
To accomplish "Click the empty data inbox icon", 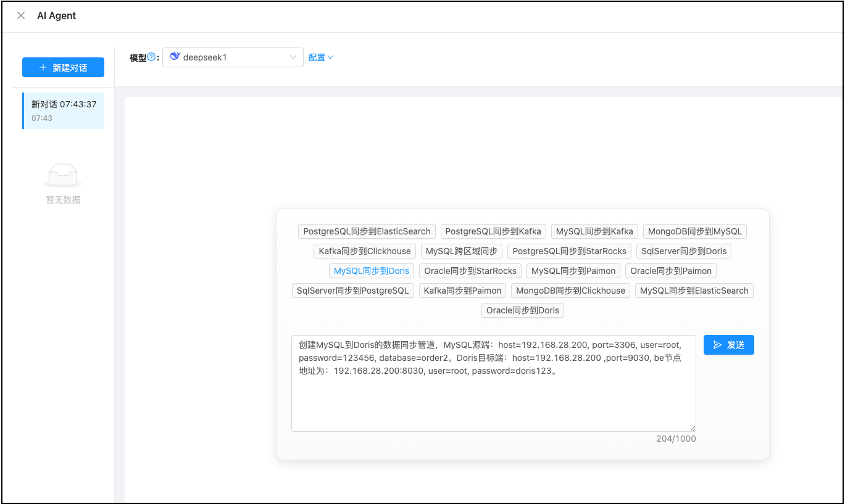I will (x=63, y=175).
